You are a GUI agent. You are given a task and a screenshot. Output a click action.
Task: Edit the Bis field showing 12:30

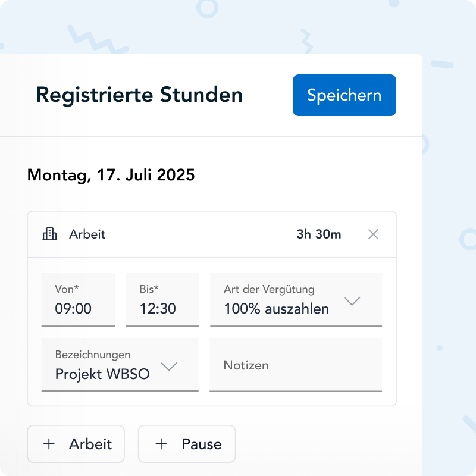tap(162, 300)
